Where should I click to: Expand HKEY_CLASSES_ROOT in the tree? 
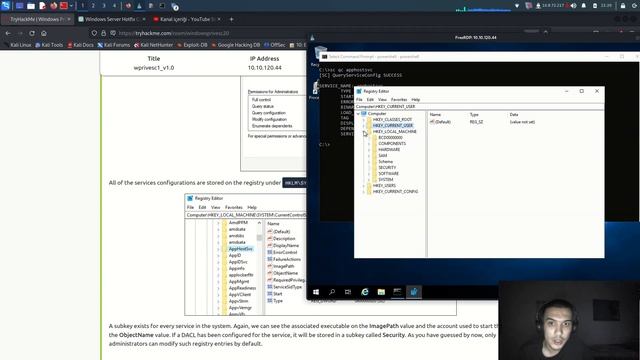pyautogui.click(x=364, y=120)
